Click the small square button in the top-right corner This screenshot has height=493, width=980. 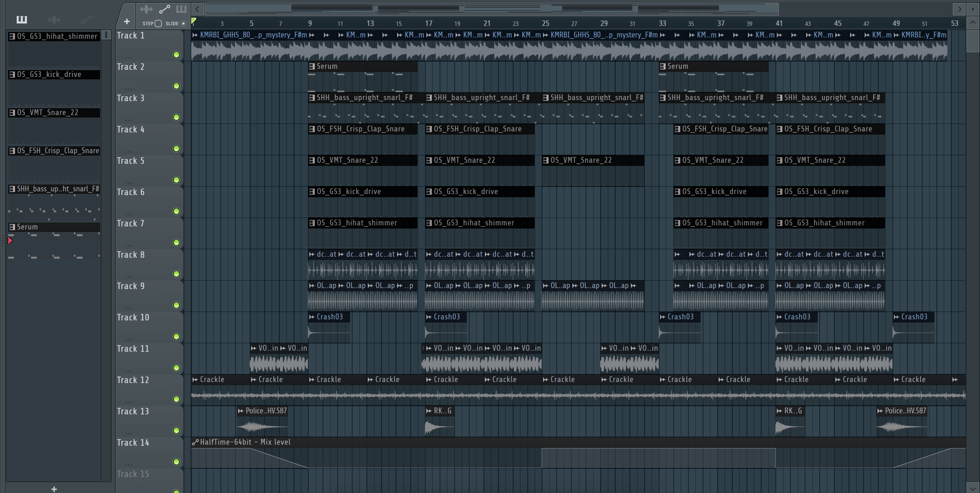click(x=973, y=9)
